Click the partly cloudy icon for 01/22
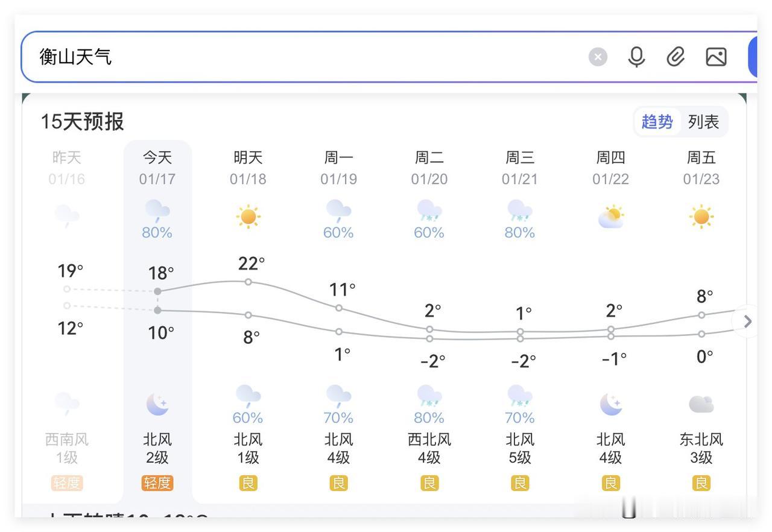 (x=610, y=217)
